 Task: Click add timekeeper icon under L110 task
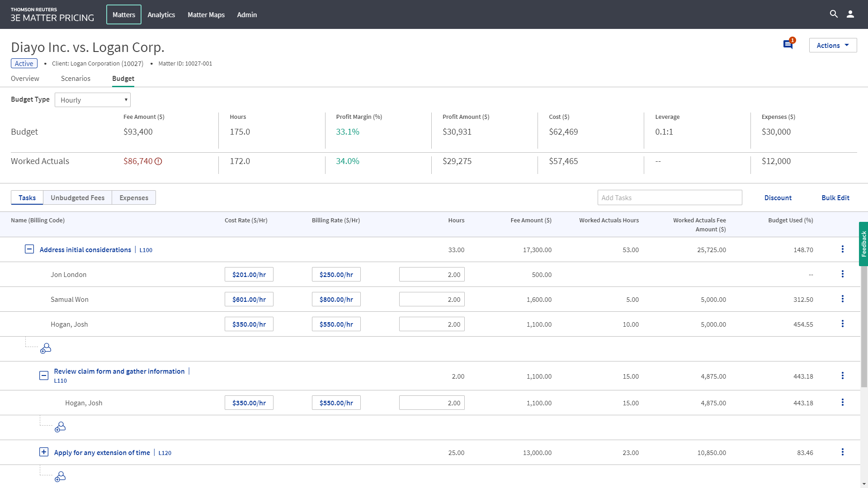[x=60, y=427]
